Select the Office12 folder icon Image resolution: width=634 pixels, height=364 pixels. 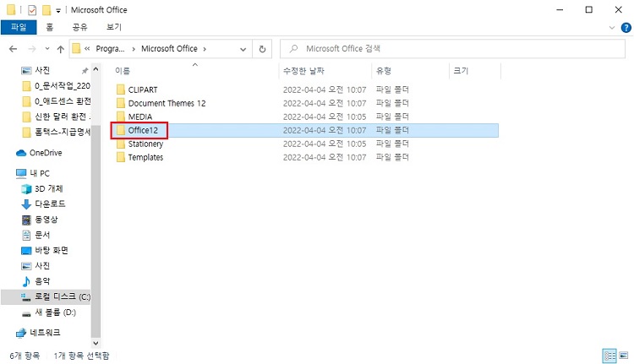pos(121,130)
